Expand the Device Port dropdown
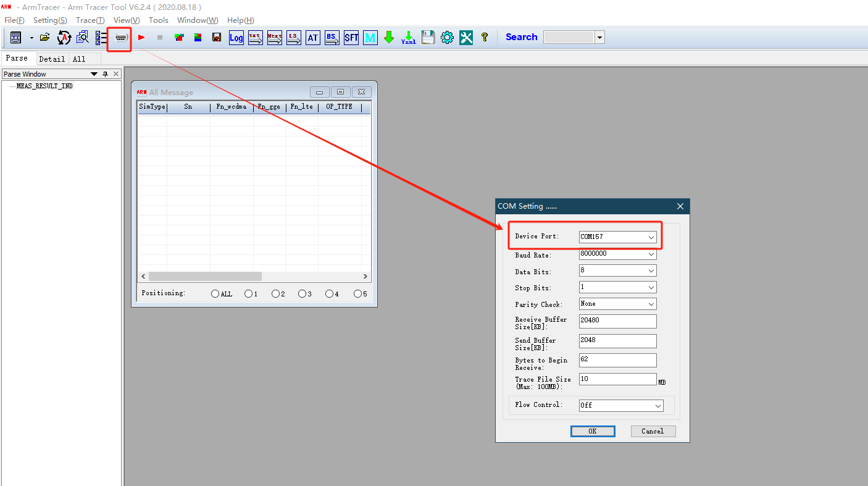The image size is (868, 486). 651,237
